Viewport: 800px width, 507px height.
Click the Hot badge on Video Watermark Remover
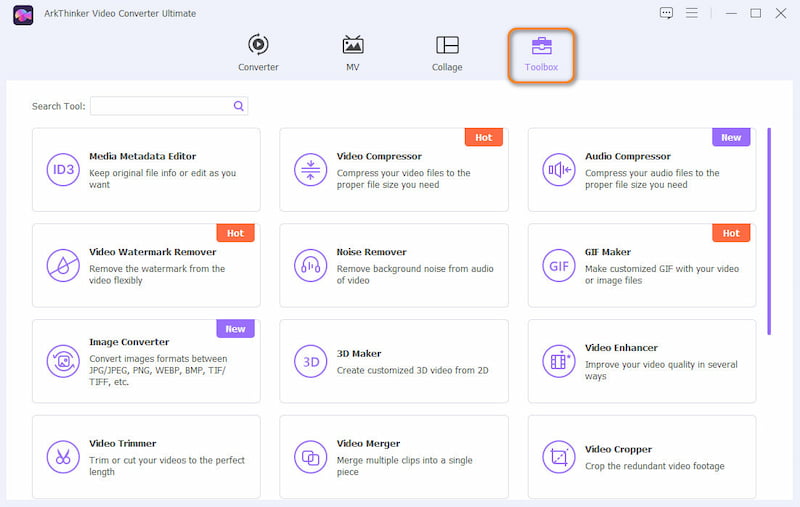click(235, 233)
